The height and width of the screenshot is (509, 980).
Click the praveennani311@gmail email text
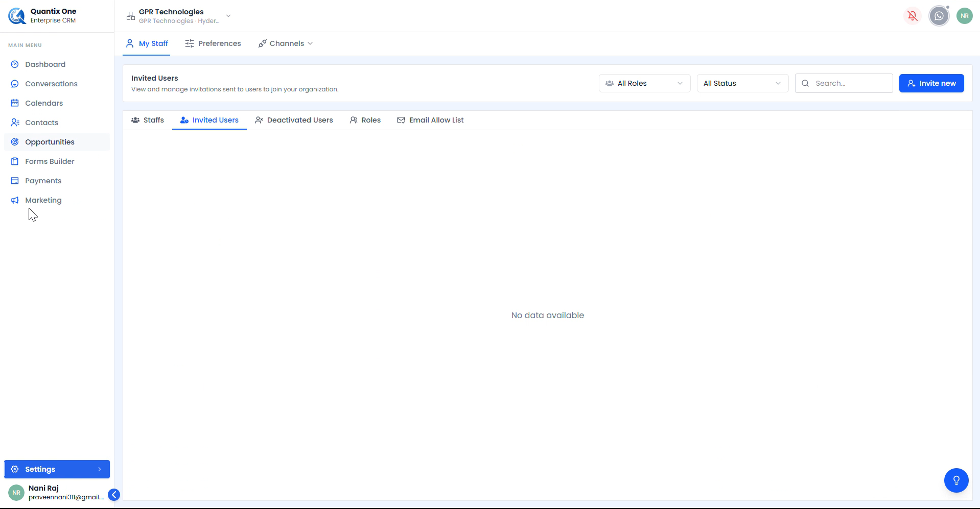(66, 497)
